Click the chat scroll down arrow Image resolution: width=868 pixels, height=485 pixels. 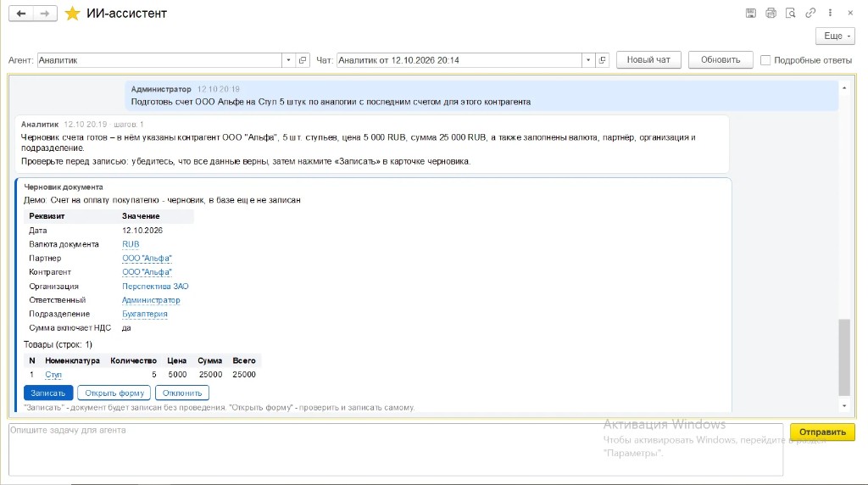point(844,406)
